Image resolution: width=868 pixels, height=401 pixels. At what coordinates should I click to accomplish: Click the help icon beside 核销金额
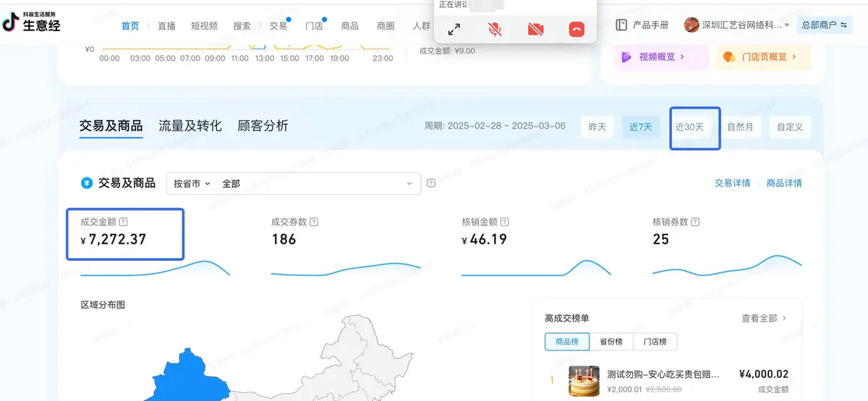(x=505, y=222)
